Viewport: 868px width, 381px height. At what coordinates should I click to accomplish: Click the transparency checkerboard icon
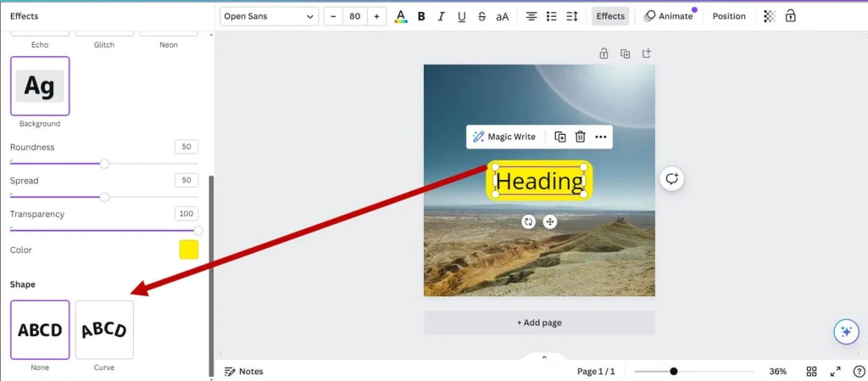769,16
